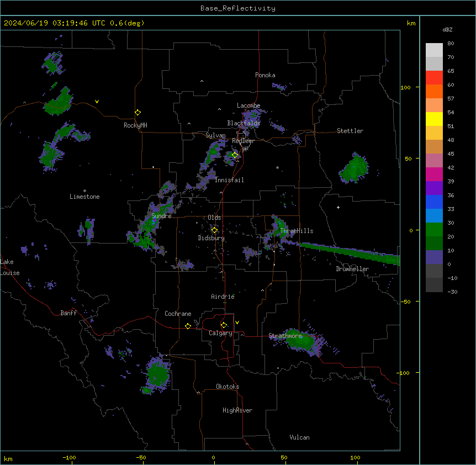The width and height of the screenshot is (476, 465).
Task: Select the Banff label
Action: [x=68, y=313]
